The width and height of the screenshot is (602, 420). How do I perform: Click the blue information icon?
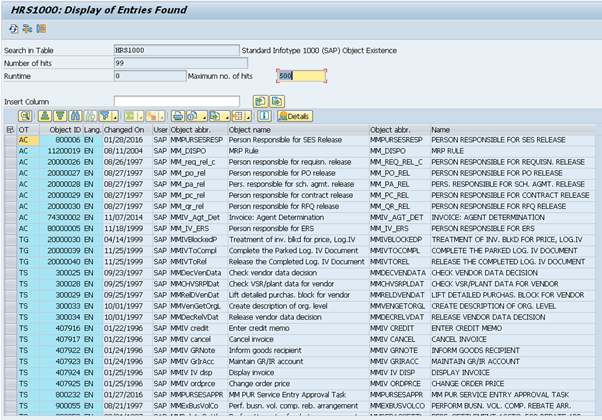pyautogui.click(x=264, y=116)
